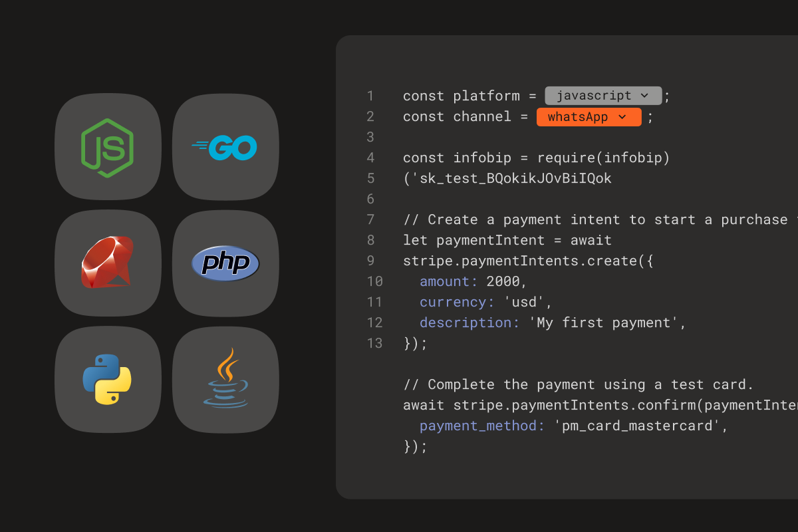Select the Go language icon
This screenshot has height=532, width=798.
[225, 146]
